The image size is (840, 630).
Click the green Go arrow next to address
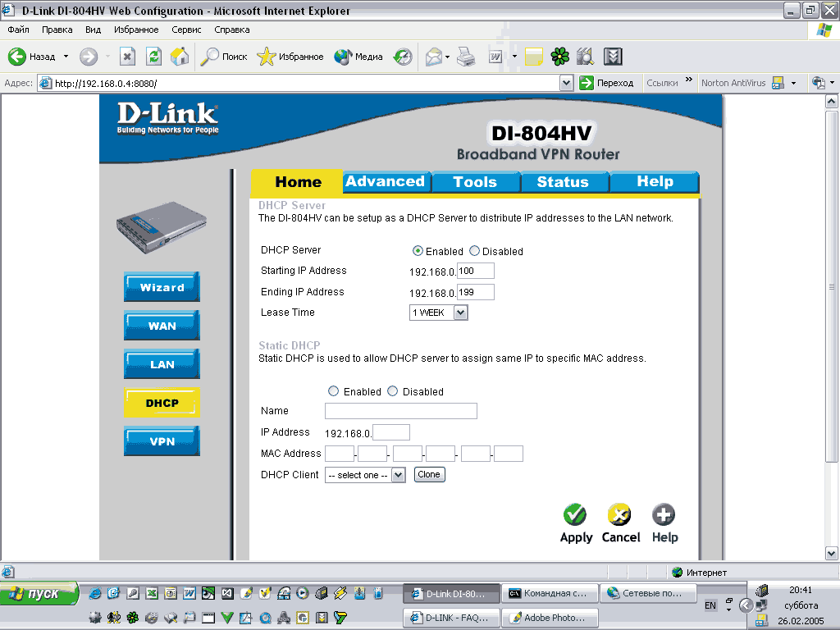587,83
